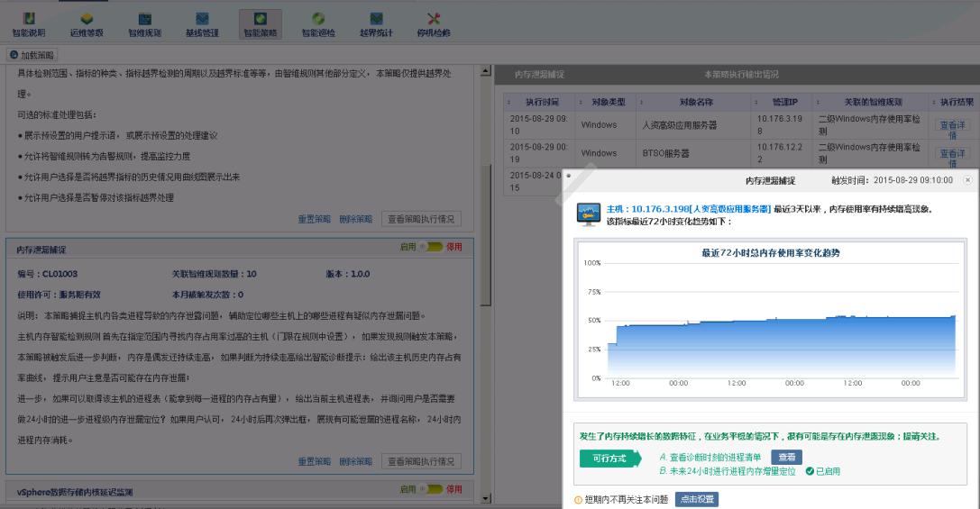
Task: Click the 点击设置 button
Action: click(x=696, y=499)
